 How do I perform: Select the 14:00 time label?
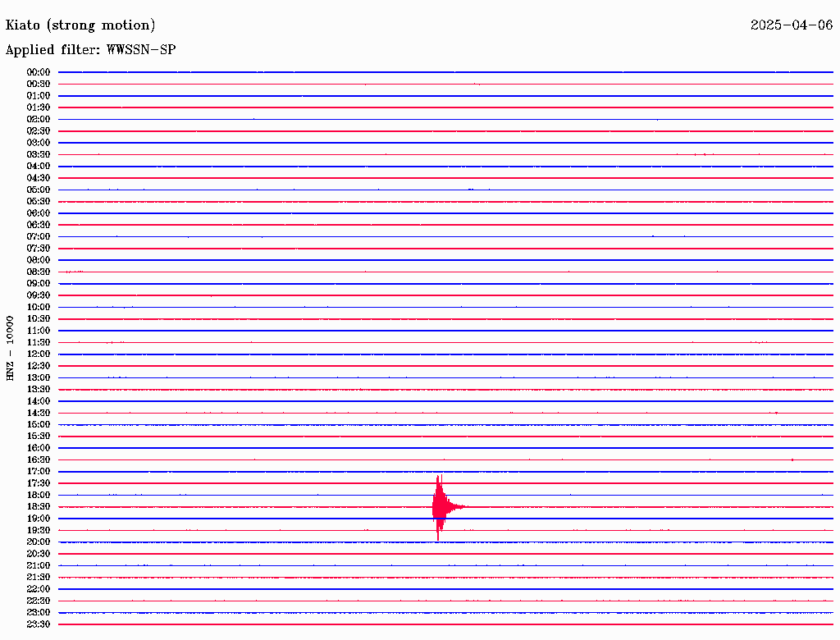coord(39,401)
